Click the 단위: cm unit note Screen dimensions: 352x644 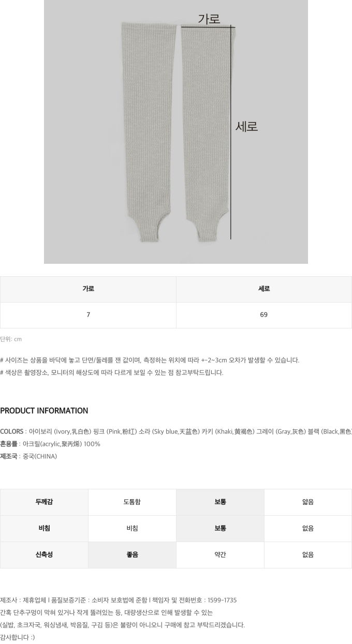coord(11,339)
